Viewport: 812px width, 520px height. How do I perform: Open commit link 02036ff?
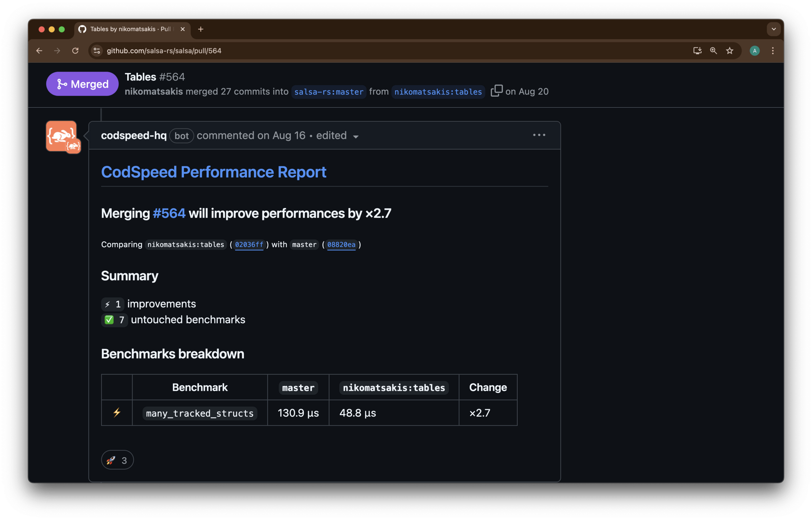(x=249, y=245)
